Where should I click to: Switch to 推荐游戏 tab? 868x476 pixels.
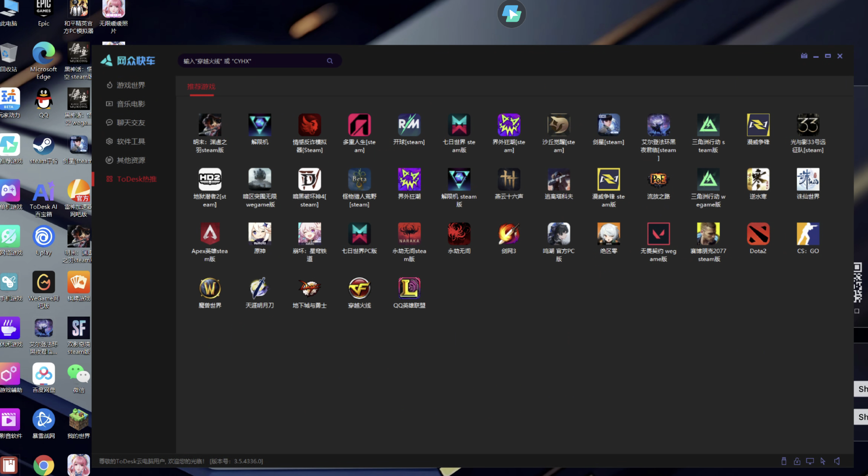click(201, 86)
